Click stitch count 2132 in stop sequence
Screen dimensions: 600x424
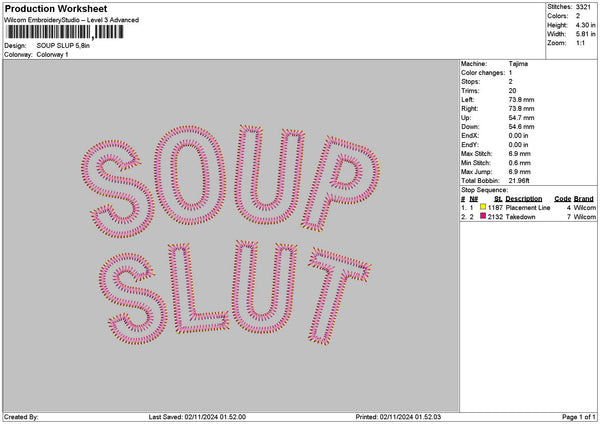tap(495, 217)
